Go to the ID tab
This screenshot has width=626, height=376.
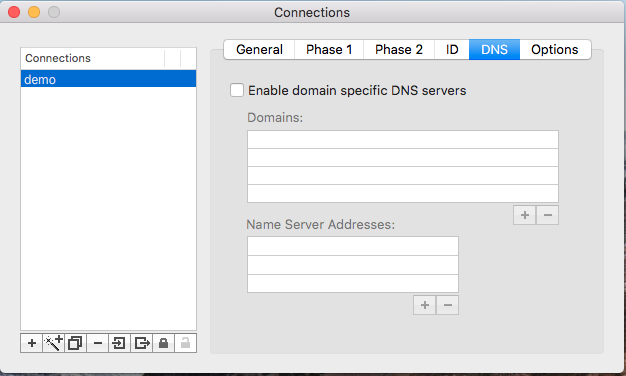point(452,49)
